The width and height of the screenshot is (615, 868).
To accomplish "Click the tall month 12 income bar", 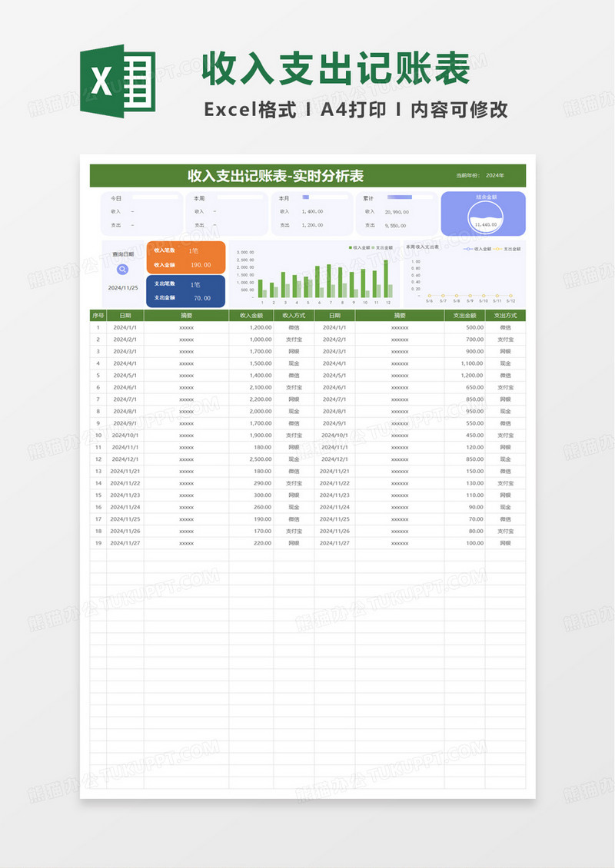I will click(386, 279).
